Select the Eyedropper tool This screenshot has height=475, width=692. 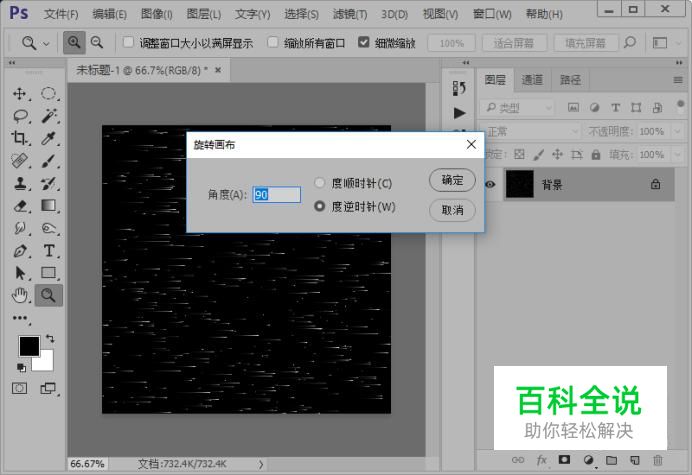click(49, 139)
